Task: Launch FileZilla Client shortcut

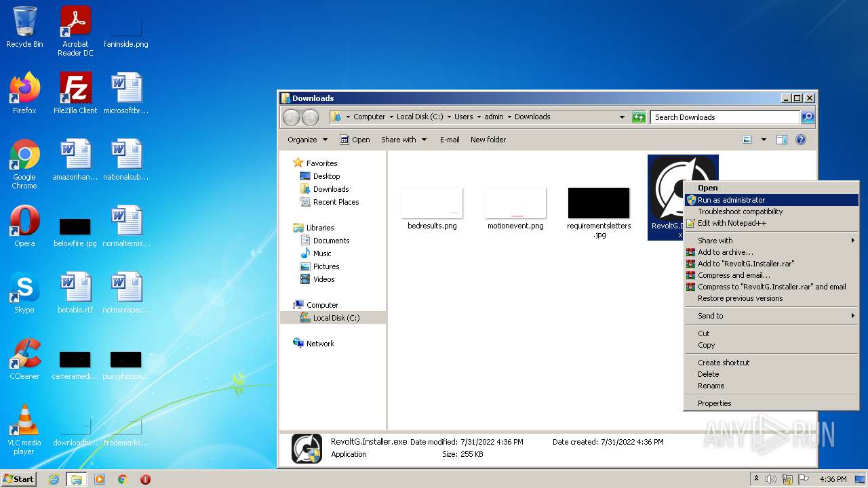Action: coord(75,94)
